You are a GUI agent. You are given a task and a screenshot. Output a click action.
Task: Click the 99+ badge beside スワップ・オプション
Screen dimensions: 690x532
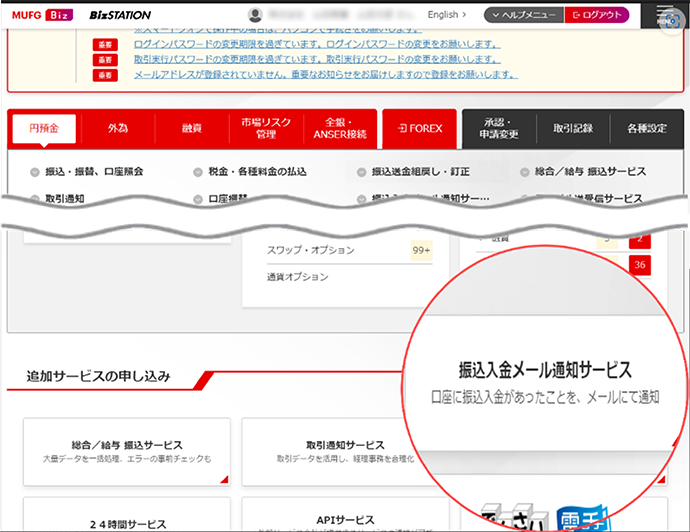pos(421,250)
